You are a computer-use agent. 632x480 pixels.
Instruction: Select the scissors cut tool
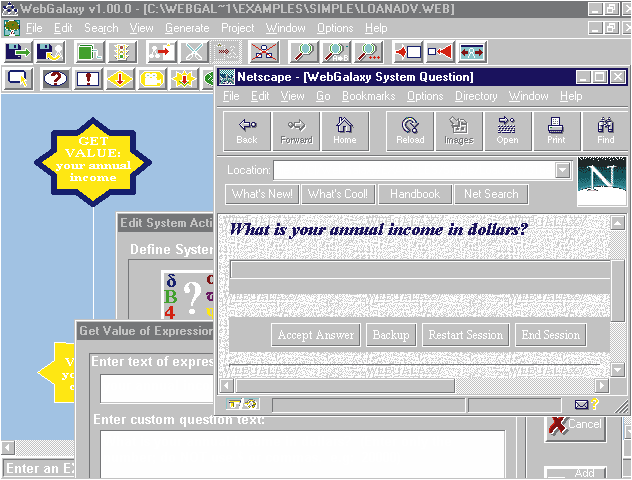point(194,51)
